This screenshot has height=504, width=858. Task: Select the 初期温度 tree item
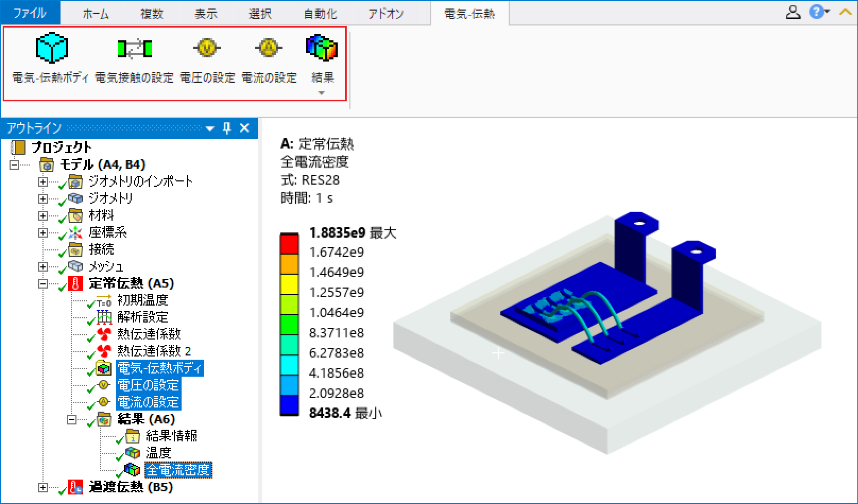coord(142,300)
